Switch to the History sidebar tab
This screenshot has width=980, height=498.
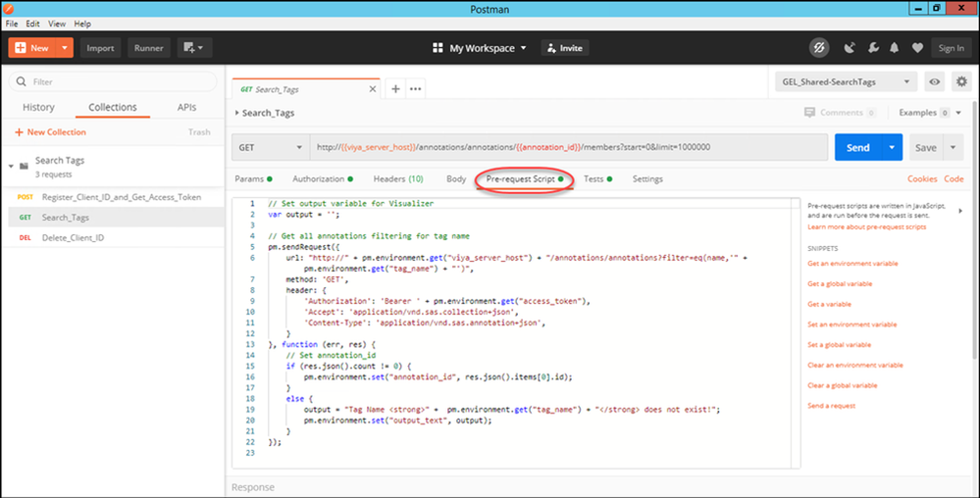point(39,107)
